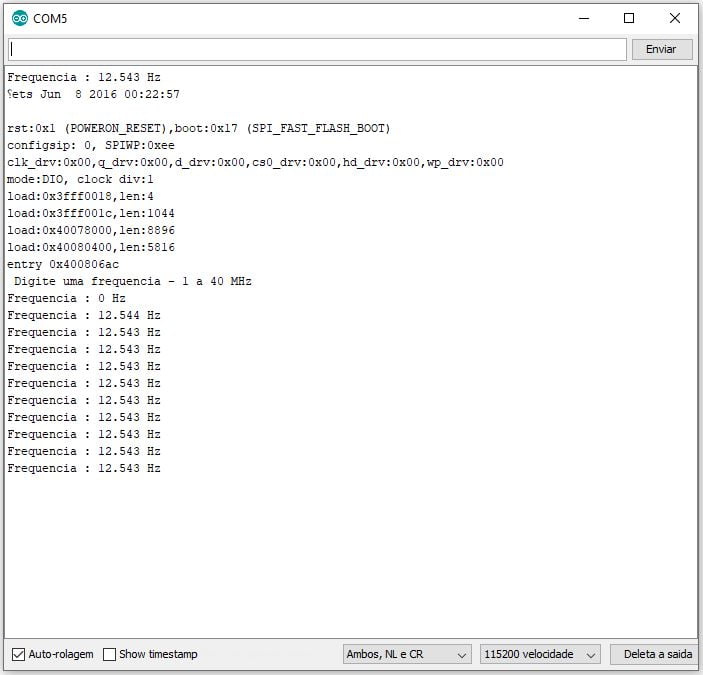Click the 'configsip: 0, SPIWP:0xee' line
This screenshot has width=703, height=675.
click(90, 145)
